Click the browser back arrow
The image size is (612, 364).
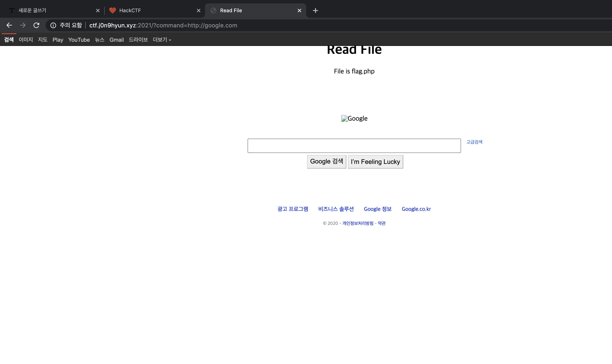[x=9, y=25]
